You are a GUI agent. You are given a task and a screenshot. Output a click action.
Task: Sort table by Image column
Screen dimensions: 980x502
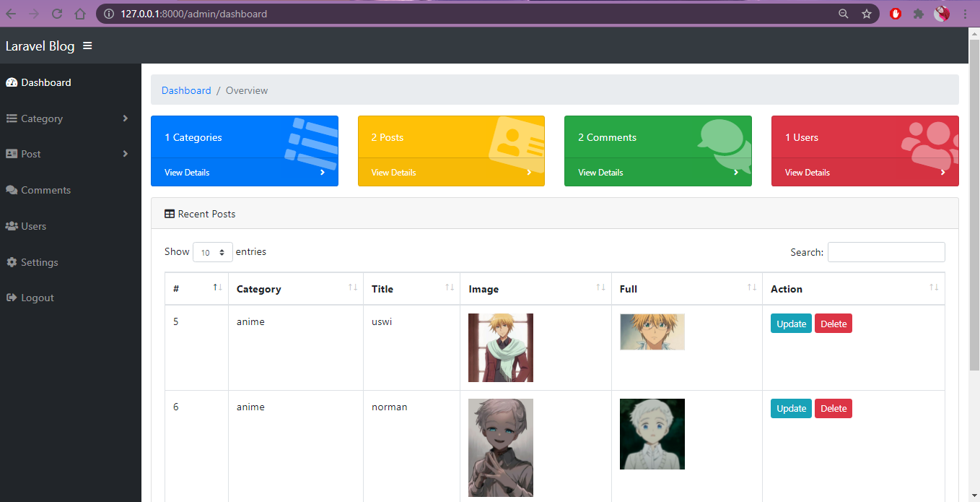(x=535, y=289)
